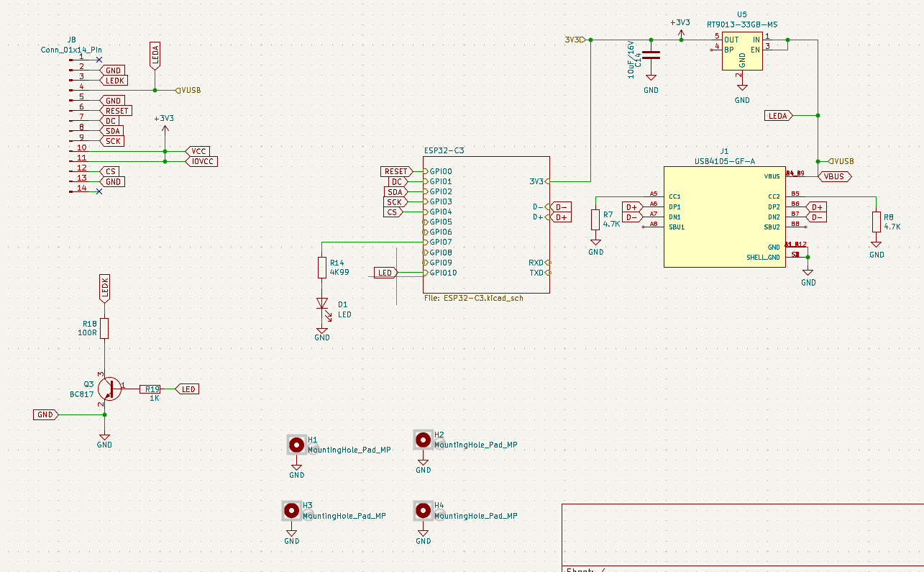Select the J1 USB4105-GF-A connector body

724,217
